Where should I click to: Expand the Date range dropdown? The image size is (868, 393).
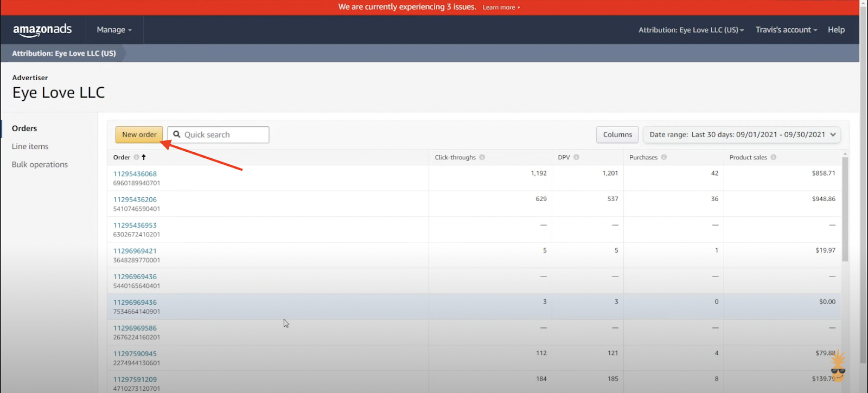[x=742, y=134]
